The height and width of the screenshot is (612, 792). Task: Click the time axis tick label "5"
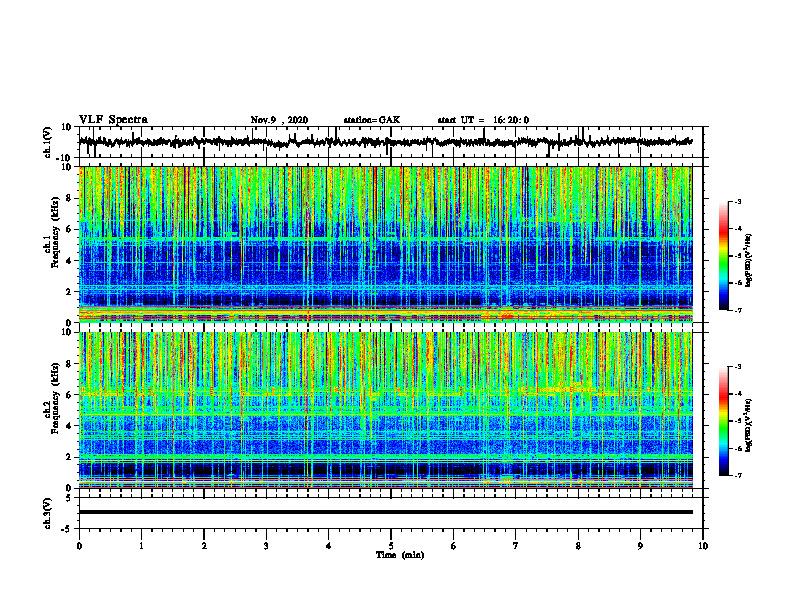(x=391, y=546)
